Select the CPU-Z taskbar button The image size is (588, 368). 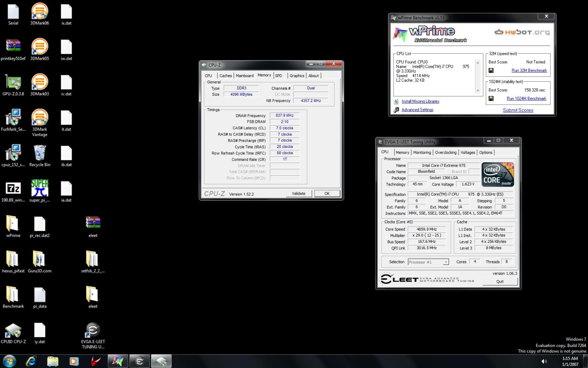161,361
